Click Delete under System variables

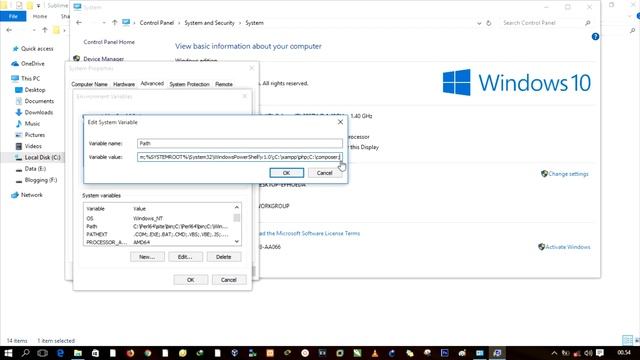tap(224, 257)
